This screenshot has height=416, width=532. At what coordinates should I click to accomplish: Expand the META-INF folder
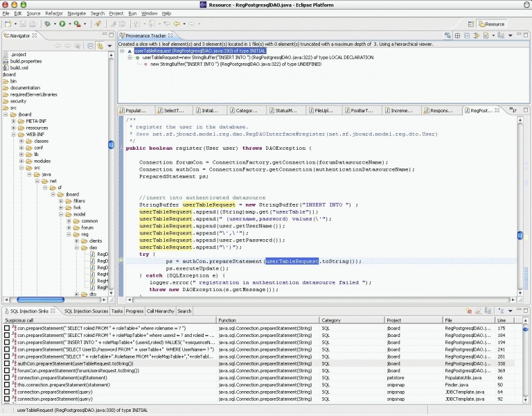14,121
